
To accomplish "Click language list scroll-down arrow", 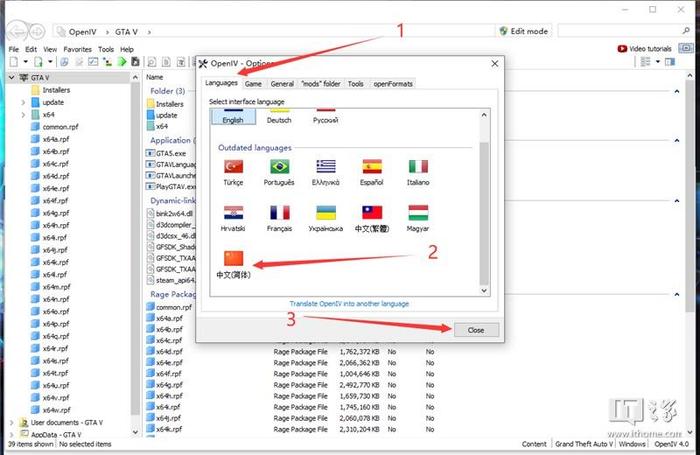I will (484, 291).
